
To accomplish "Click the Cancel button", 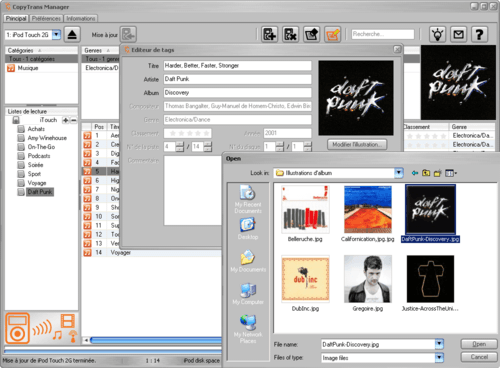I will point(479,357).
